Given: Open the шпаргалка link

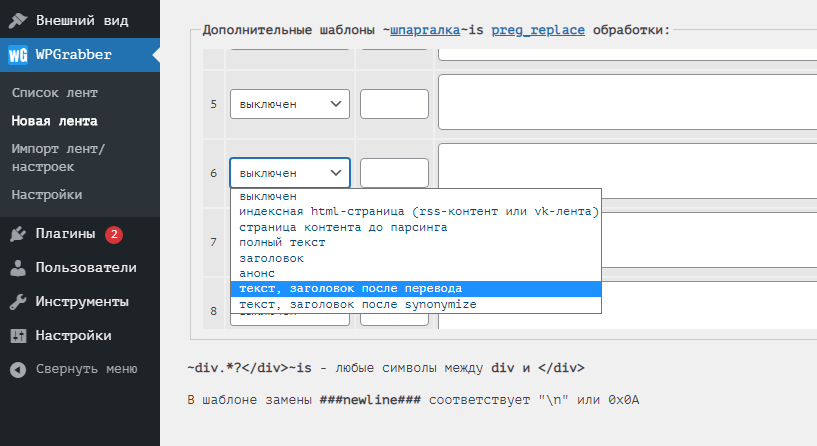Looking at the screenshot, I should 424,31.
